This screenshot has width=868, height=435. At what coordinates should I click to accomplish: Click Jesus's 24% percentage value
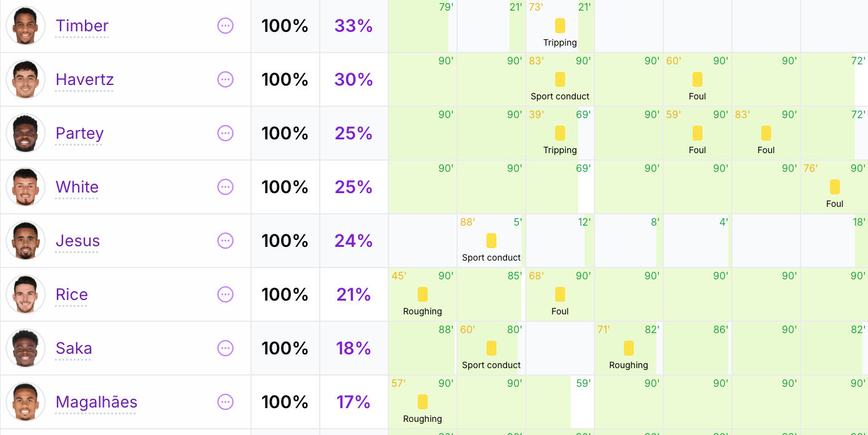(x=353, y=241)
